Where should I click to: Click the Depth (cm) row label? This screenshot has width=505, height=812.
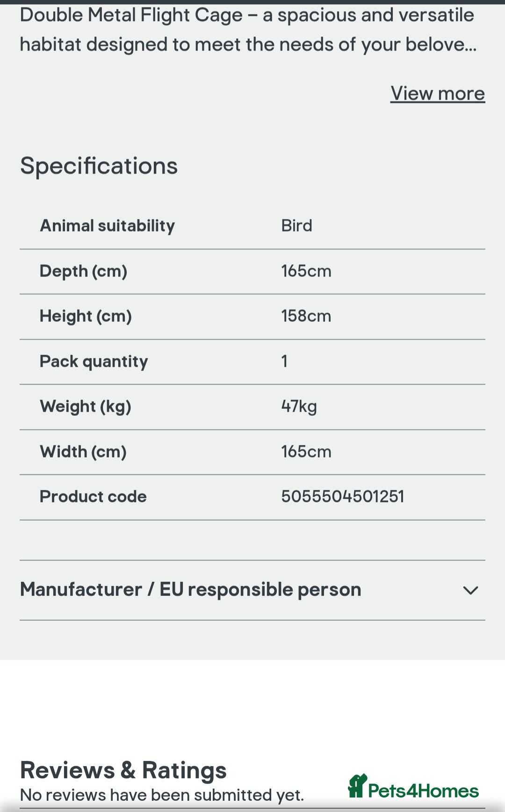tap(84, 271)
